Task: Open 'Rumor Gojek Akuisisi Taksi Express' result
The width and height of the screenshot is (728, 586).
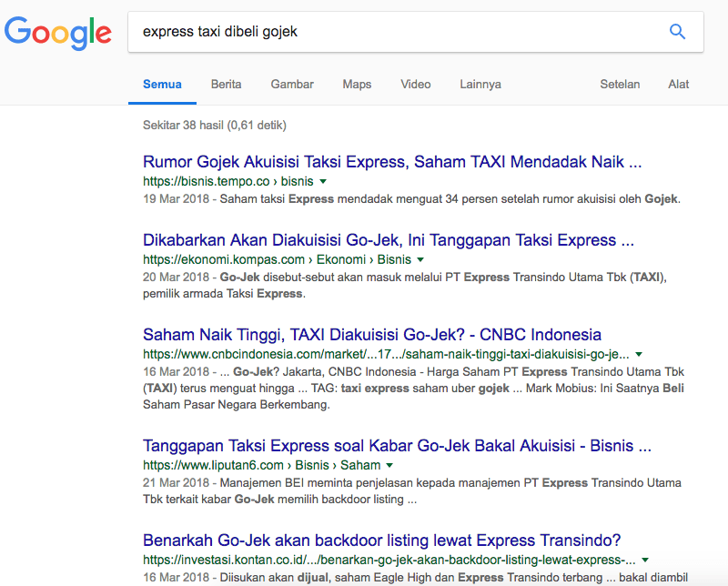Action: (392, 162)
